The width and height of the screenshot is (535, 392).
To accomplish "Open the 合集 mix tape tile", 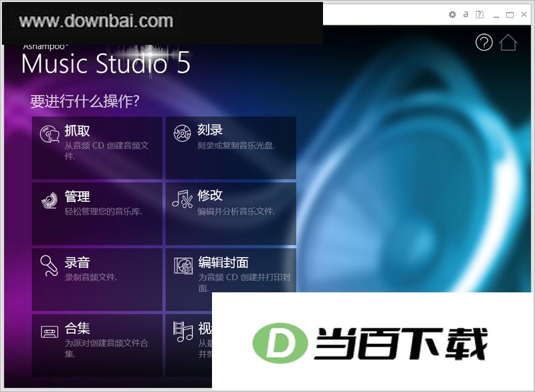I will pyautogui.click(x=97, y=345).
